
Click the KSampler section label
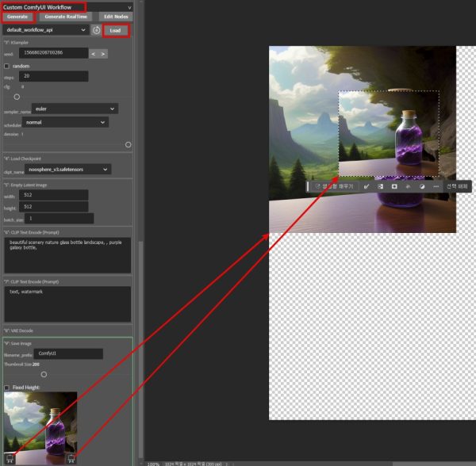click(x=16, y=43)
